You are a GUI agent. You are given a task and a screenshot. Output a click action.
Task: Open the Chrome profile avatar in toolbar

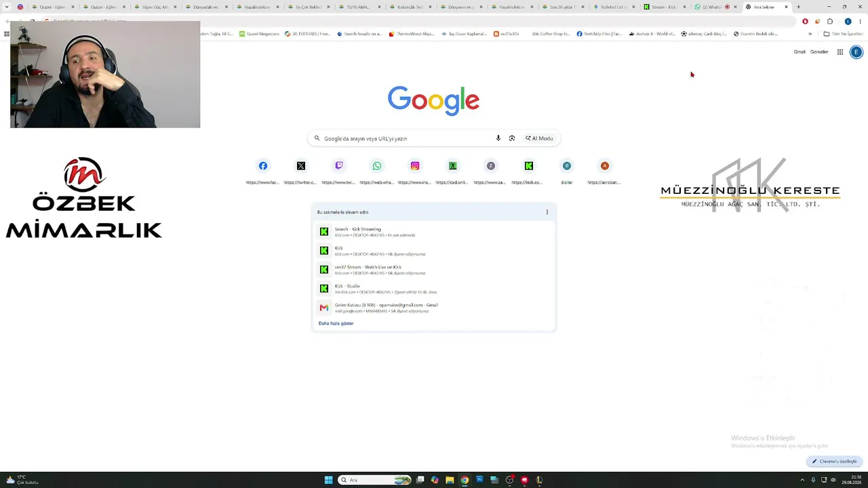pyautogui.click(x=848, y=22)
